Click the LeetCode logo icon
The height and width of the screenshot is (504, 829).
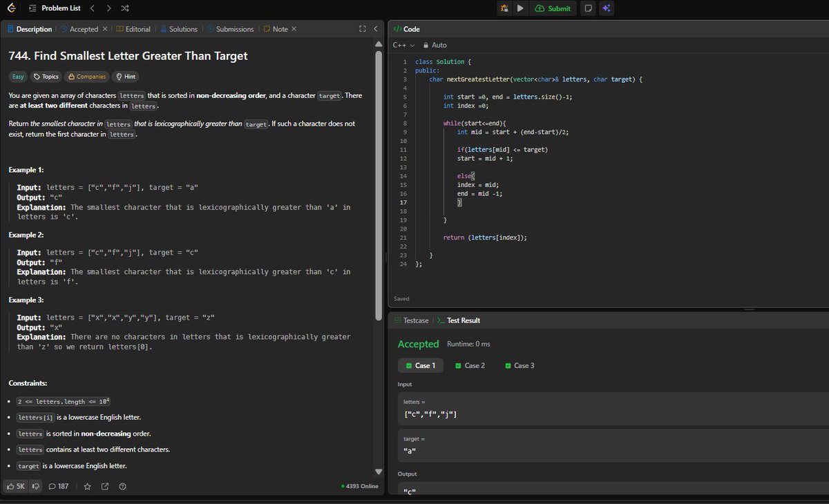(10, 8)
